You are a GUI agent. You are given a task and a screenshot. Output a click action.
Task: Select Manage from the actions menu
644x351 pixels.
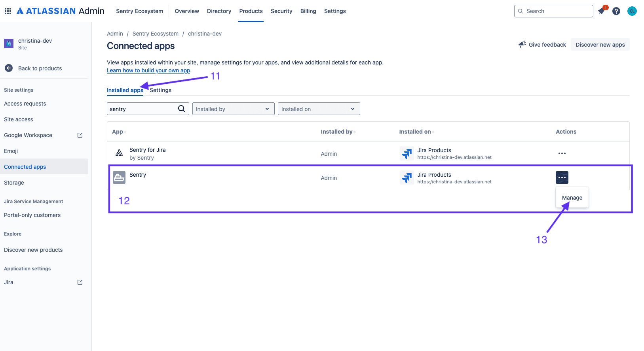(x=572, y=198)
